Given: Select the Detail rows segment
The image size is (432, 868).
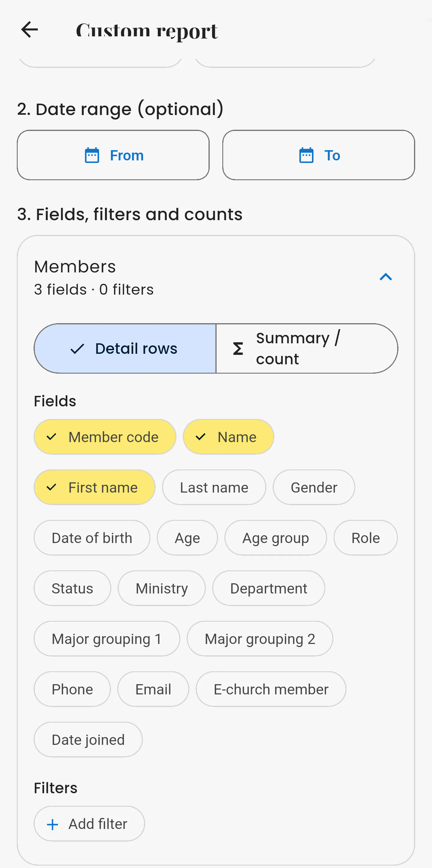Looking at the screenshot, I should click(x=125, y=348).
